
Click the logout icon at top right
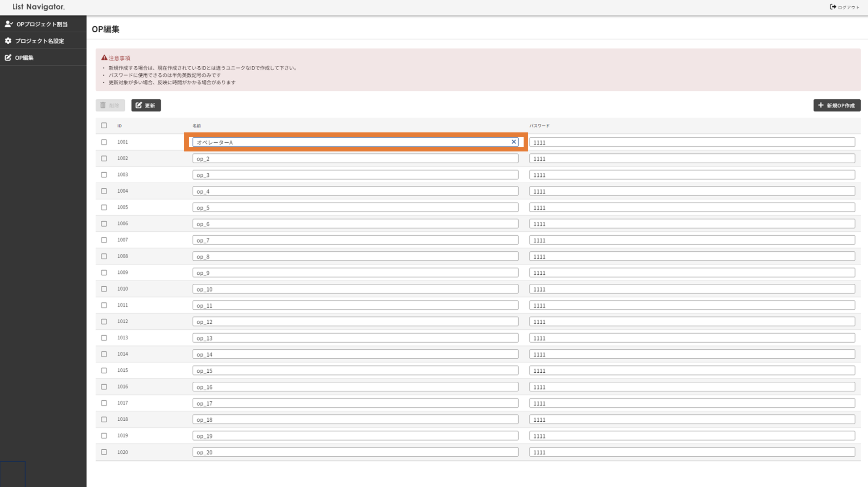(833, 7)
